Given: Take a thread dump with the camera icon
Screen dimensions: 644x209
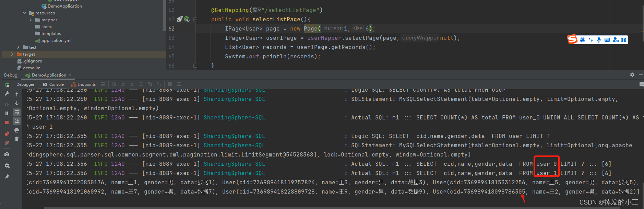Looking at the screenshot, I should point(7,154).
